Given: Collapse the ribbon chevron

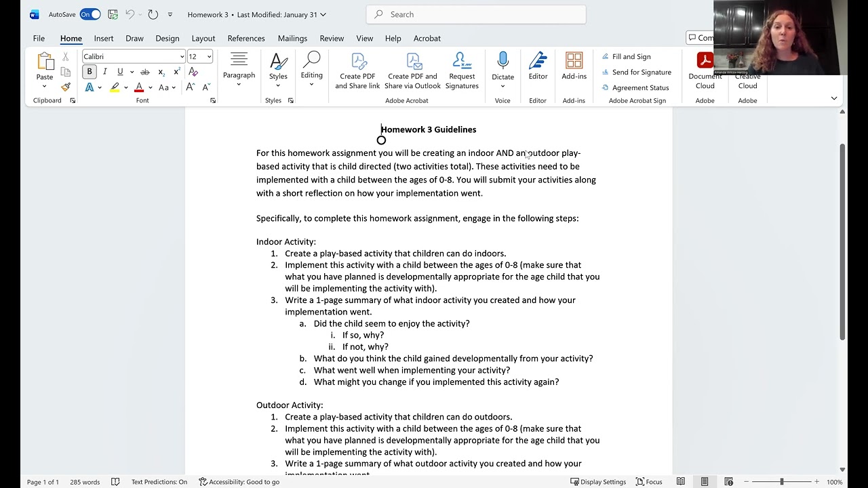Looking at the screenshot, I should pos(834,98).
